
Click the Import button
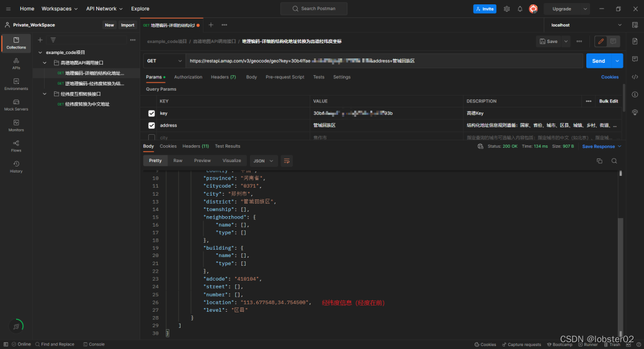128,25
